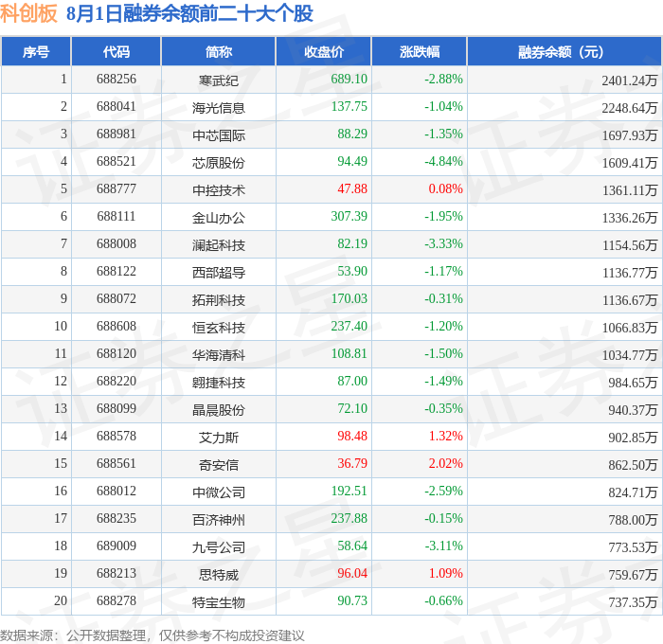Click the 数据来源 footer disclaimer text

click(x=152, y=635)
